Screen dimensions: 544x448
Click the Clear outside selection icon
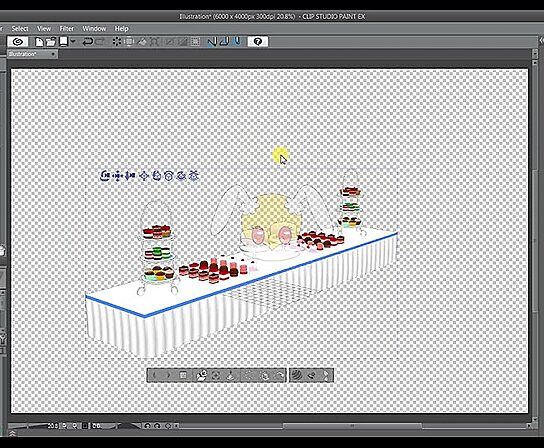pyautogui.click(x=129, y=42)
